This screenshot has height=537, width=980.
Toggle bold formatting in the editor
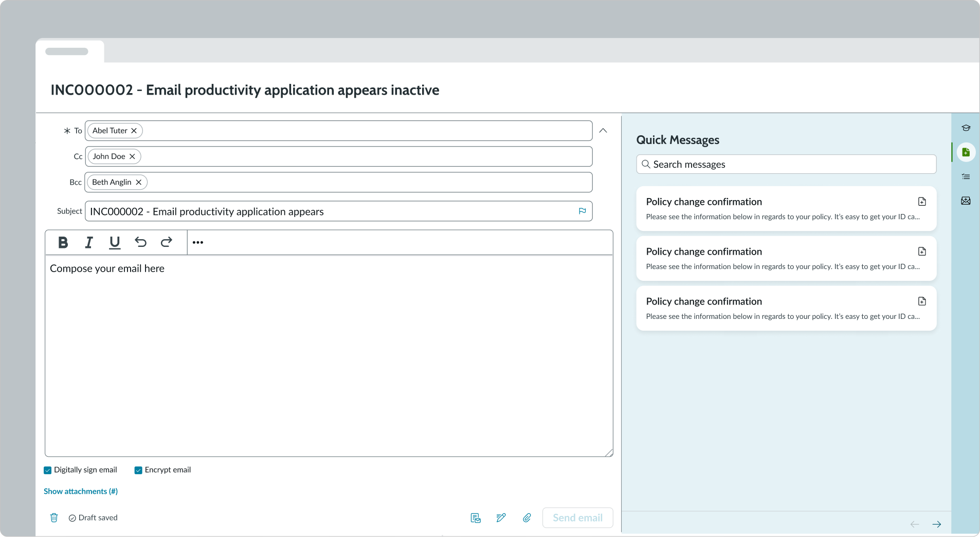click(x=63, y=242)
